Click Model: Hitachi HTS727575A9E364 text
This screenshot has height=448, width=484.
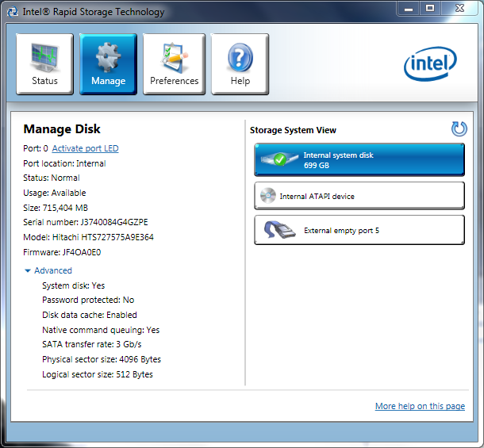coord(88,237)
